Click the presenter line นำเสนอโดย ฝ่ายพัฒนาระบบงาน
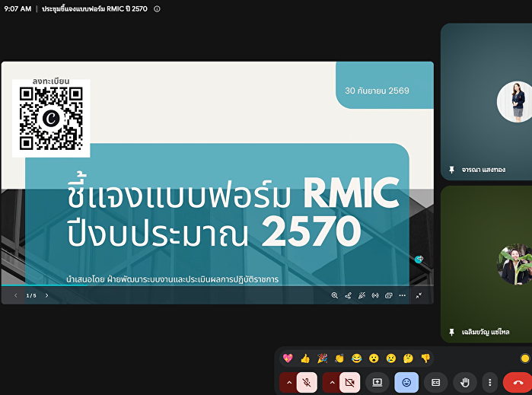The width and height of the screenshot is (532, 395). click(x=172, y=279)
